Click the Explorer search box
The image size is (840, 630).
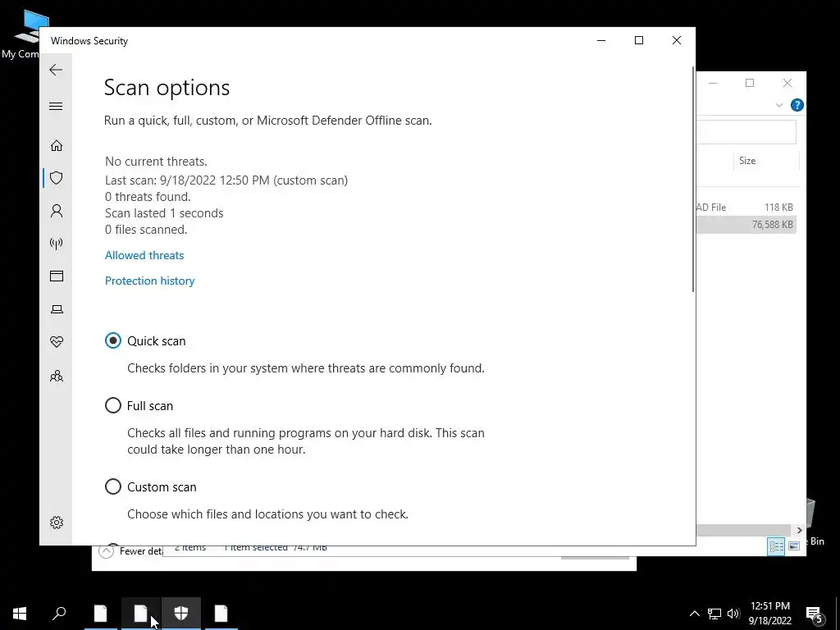(x=746, y=132)
